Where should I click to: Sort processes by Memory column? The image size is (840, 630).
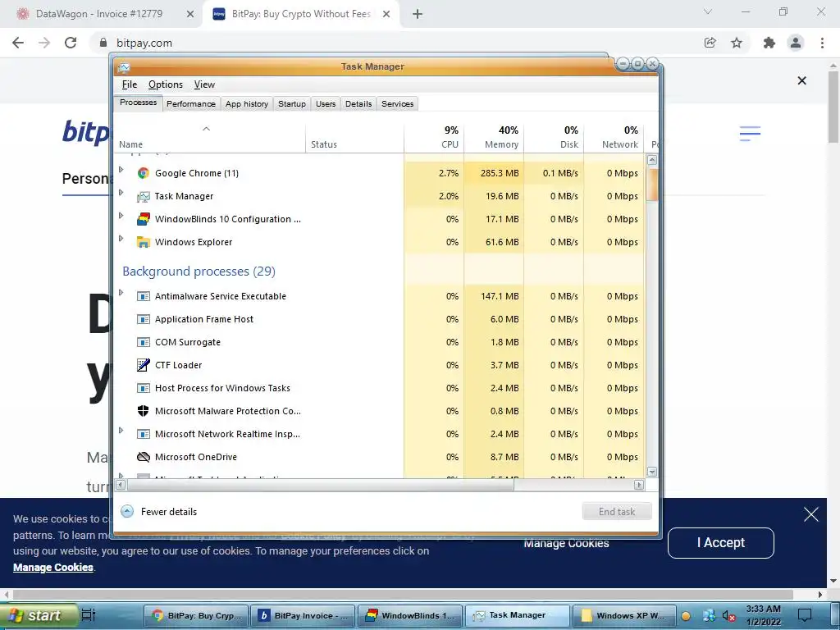(494, 137)
